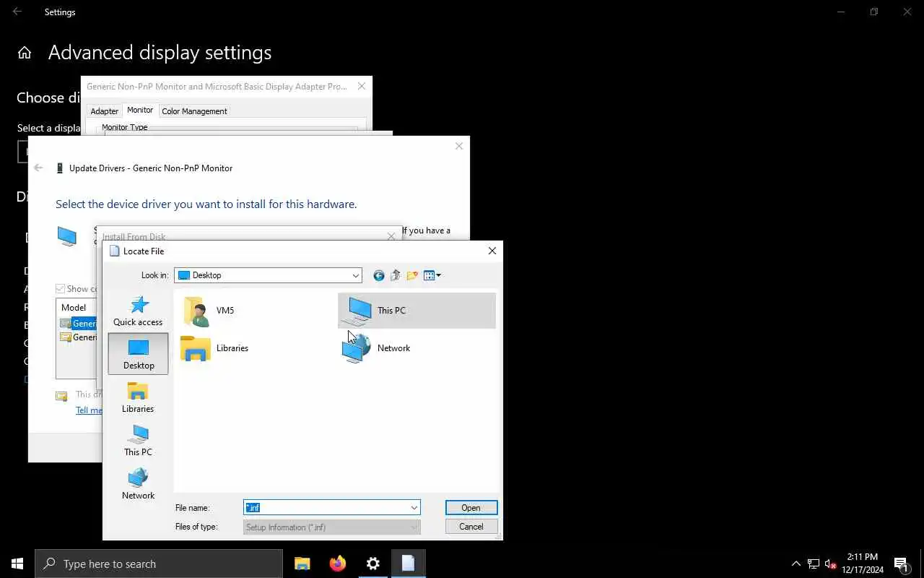Image resolution: width=924 pixels, height=578 pixels.
Task: Click the Settings gear taskbar icon
Action: [373, 564]
